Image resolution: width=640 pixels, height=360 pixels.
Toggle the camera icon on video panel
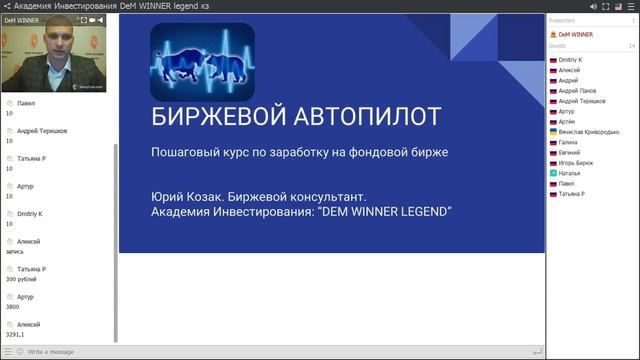[x=92, y=20]
